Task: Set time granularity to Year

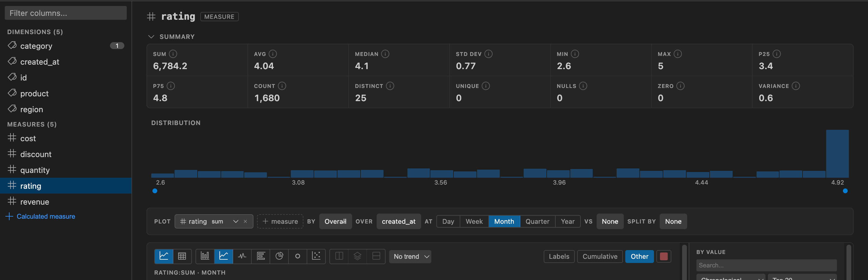Action: 568,221
